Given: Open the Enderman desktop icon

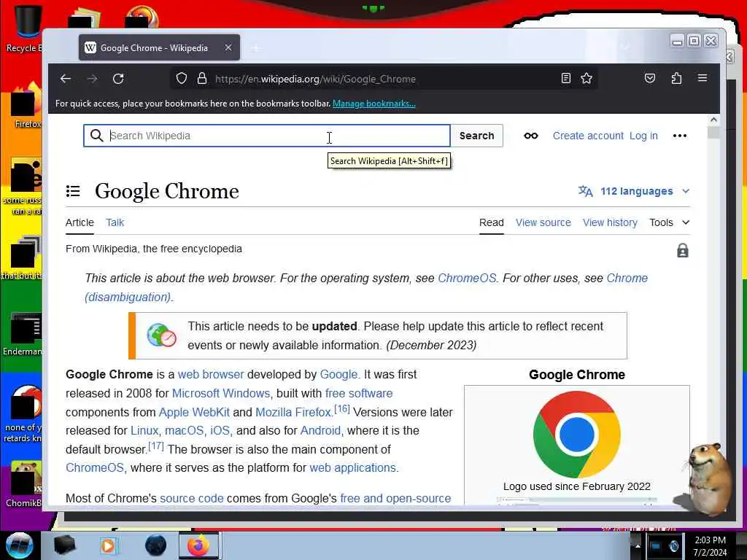Looking at the screenshot, I should pyautogui.click(x=23, y=334).
